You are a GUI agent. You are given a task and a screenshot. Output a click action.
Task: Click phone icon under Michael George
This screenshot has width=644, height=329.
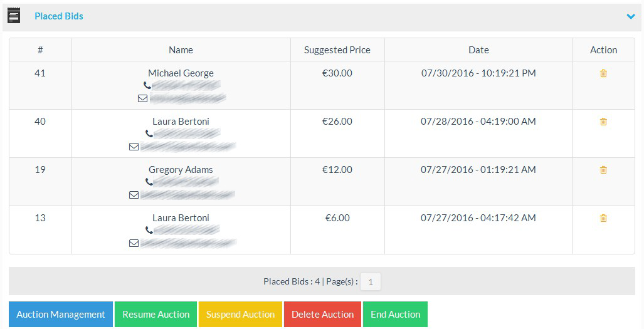tap(147, 85)
